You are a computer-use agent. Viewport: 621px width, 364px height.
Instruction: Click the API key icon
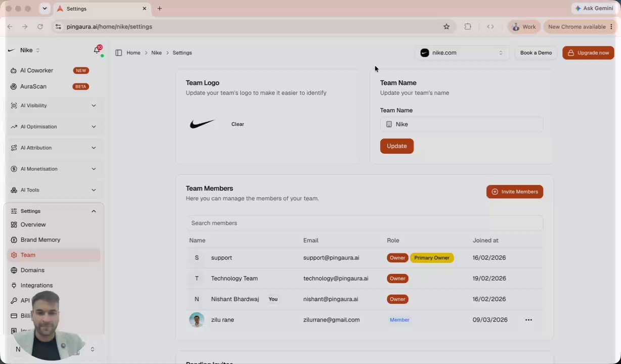[14, 300]
